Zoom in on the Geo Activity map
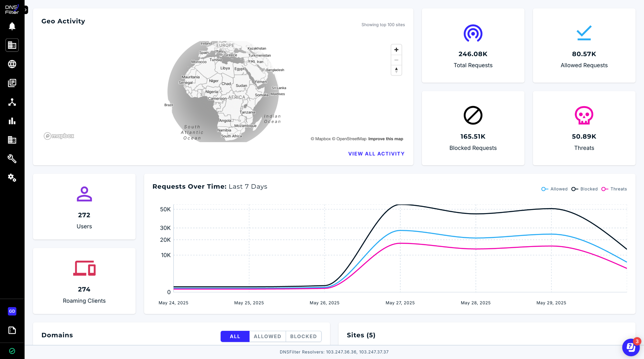Viewport: 644px width, 359px height. [x=396, y=50]
